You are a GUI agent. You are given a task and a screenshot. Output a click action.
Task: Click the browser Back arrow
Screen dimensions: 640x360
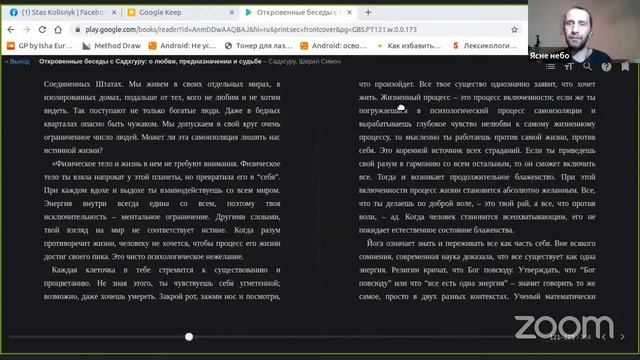point(11,29)
